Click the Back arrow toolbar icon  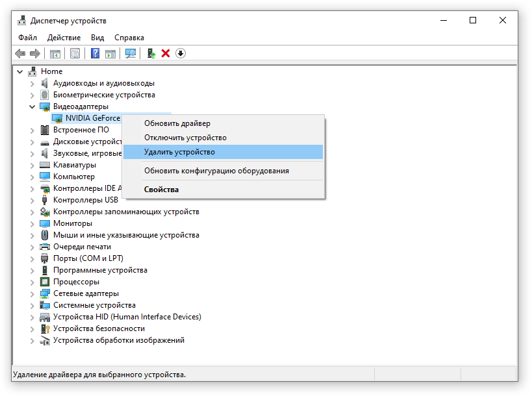coord(20,53)
